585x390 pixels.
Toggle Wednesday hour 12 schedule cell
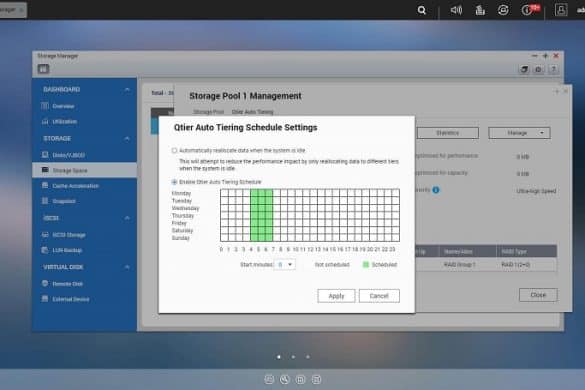click(314, 208)
